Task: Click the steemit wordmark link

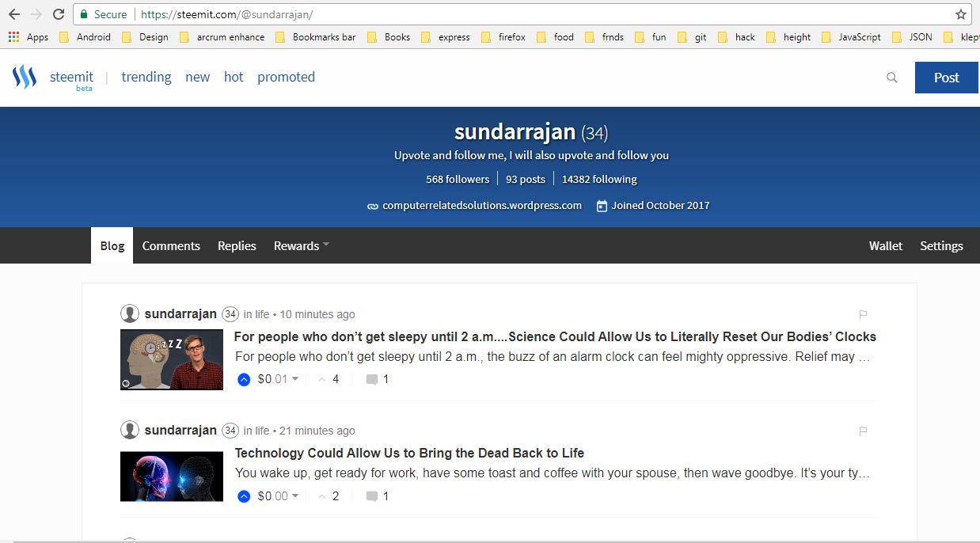Action: [x=71, y=77]
